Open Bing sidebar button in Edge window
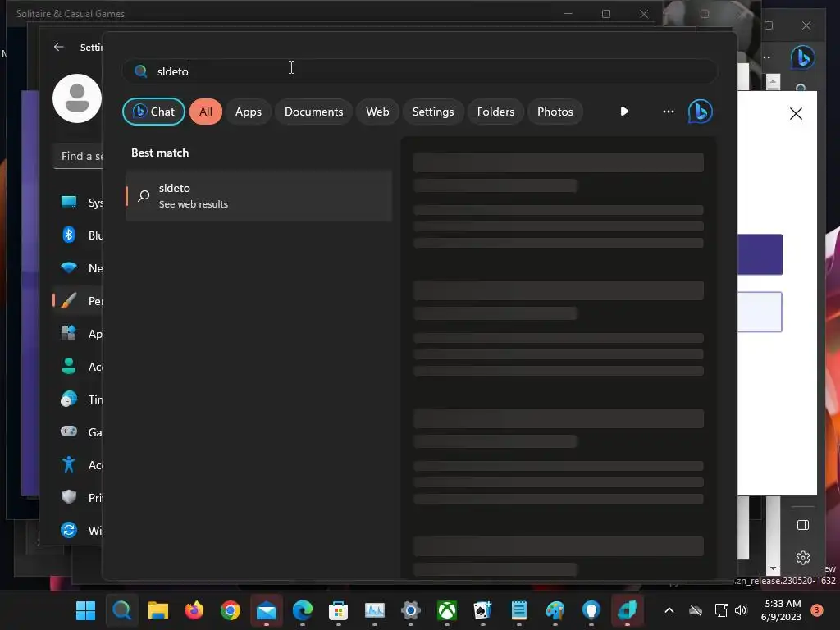The height and width of the screenshot is (630, 840). coord(802,57)
